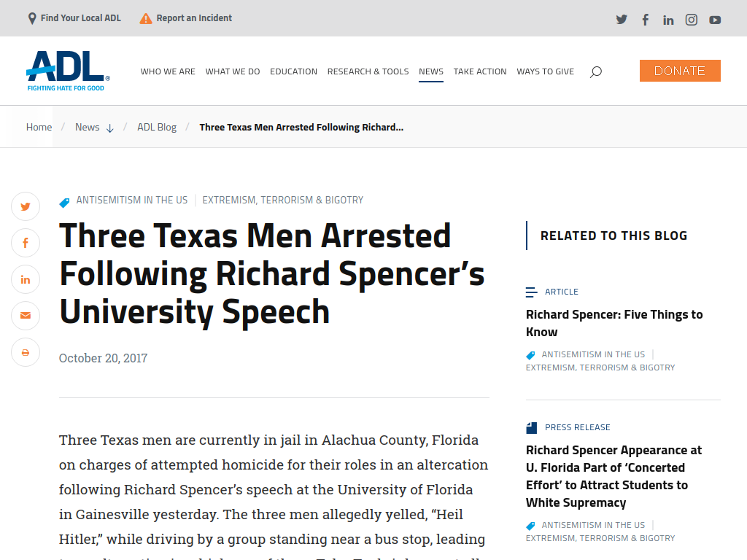Open the Education menu
Image resolution: width=747 pixels, height=560 pixels.
tap(293, 71)
